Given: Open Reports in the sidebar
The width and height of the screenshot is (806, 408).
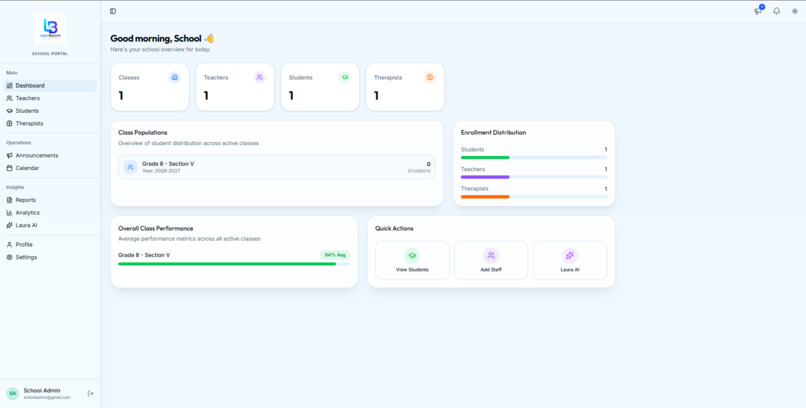Looking at the screenshot, I should pyautogui.click(x=50, y=200).
